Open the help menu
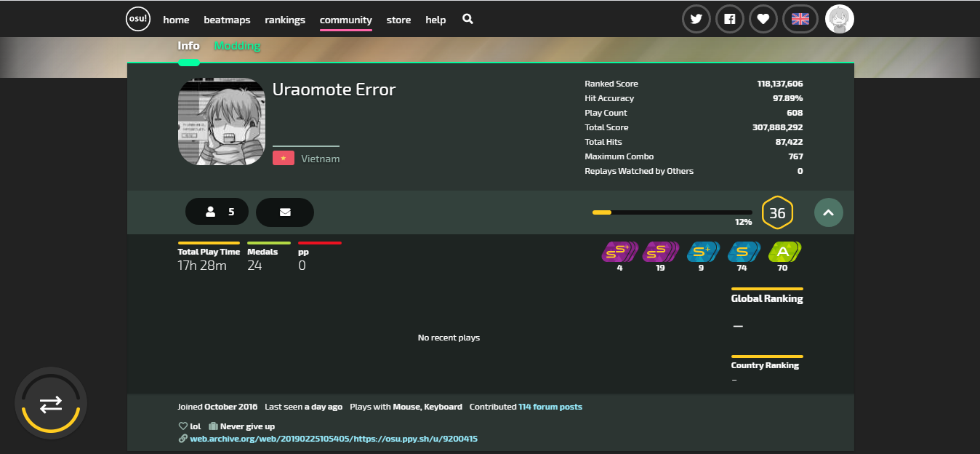Image resolution: width=980 pixels, height=454 pixels. point(435,20)
